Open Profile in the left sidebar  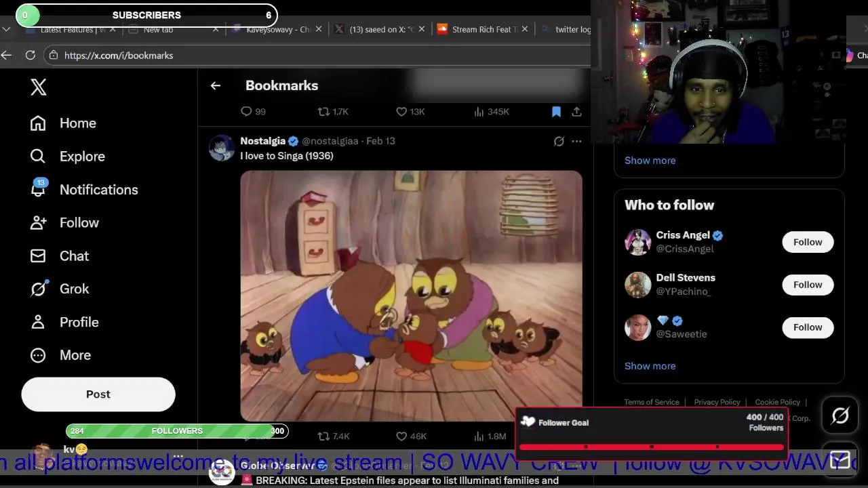point(64,322)
